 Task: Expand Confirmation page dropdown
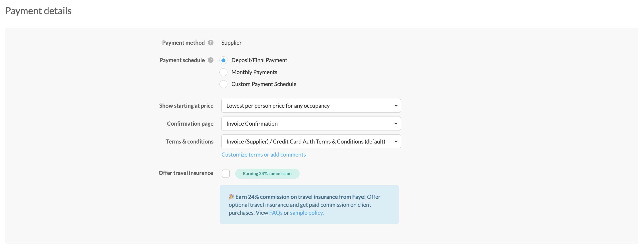click(310, 124)
